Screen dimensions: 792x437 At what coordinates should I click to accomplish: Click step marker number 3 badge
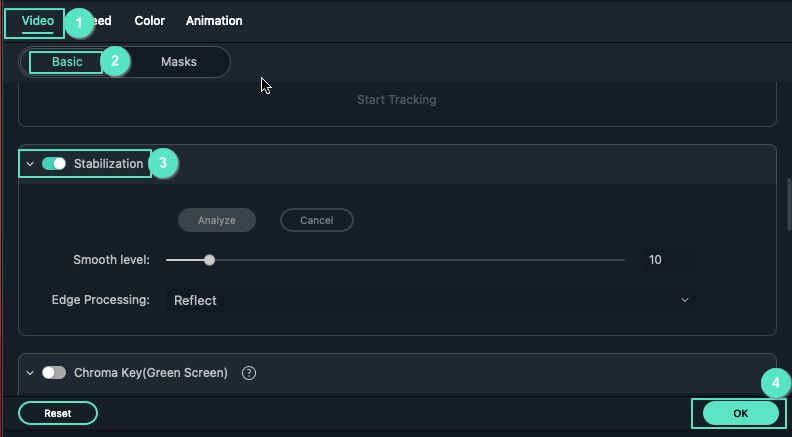(x=163, y=163)
